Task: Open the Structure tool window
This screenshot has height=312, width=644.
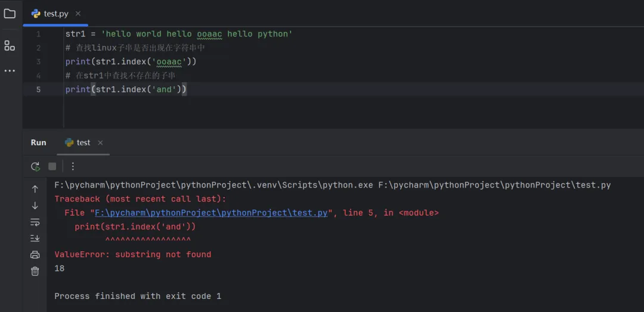Action: click(x=10, y=45)
